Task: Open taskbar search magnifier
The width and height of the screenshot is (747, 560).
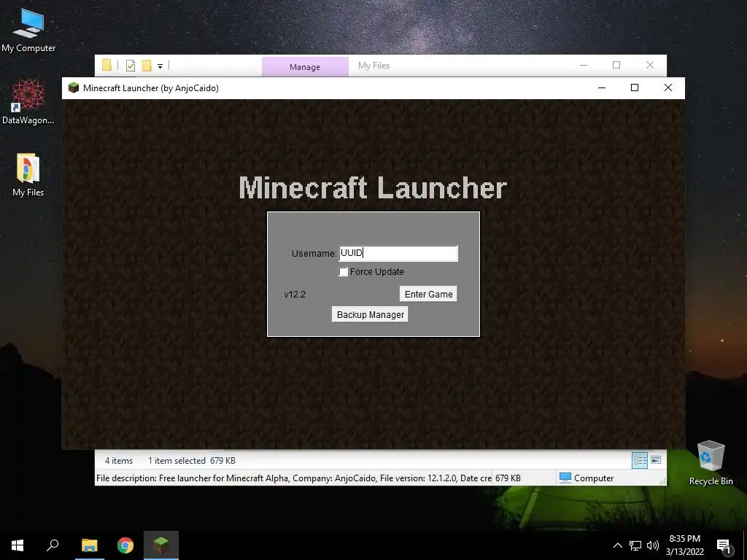Action: tap(53, 545)
